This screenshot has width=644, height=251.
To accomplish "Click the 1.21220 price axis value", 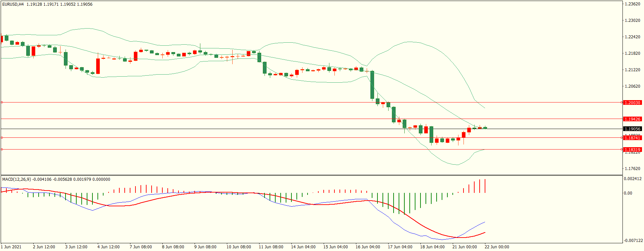I will (632, 70).
